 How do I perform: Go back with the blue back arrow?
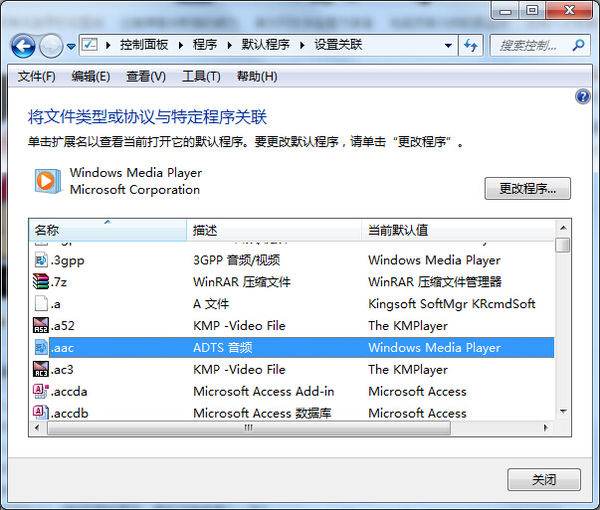23,46
